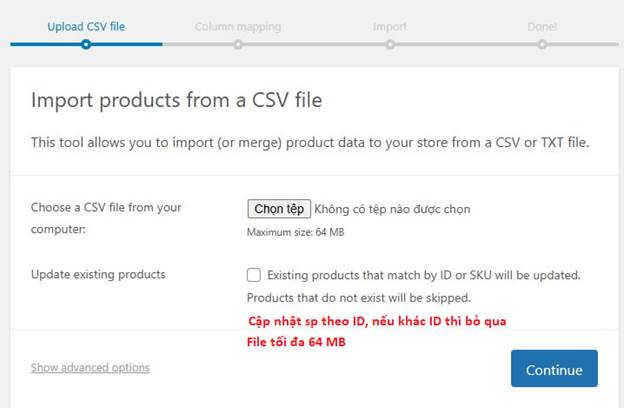
Task: Expand Show advanced options
Action: [x=90, y=368]
